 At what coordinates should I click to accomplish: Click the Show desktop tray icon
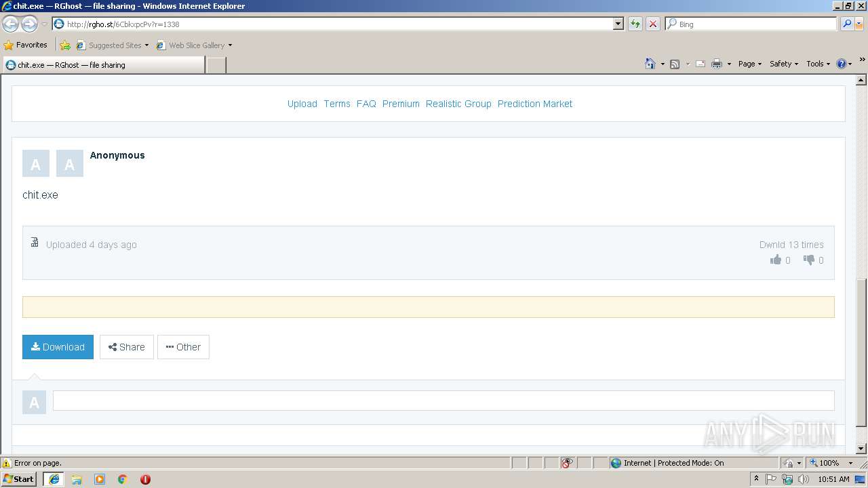point(860,479)
